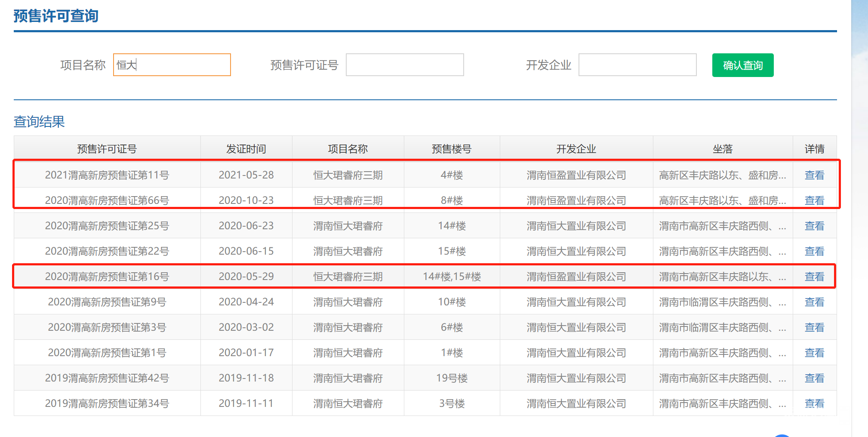The height and width of the screenshot is (437, 868).
Task: Open 查看 for permit 2020第22号
Action: [x=814, y=251]
